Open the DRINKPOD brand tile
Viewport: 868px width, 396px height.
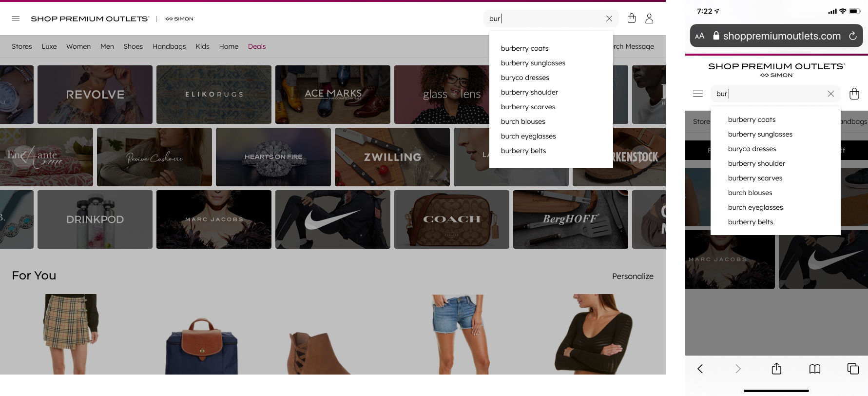95,219
